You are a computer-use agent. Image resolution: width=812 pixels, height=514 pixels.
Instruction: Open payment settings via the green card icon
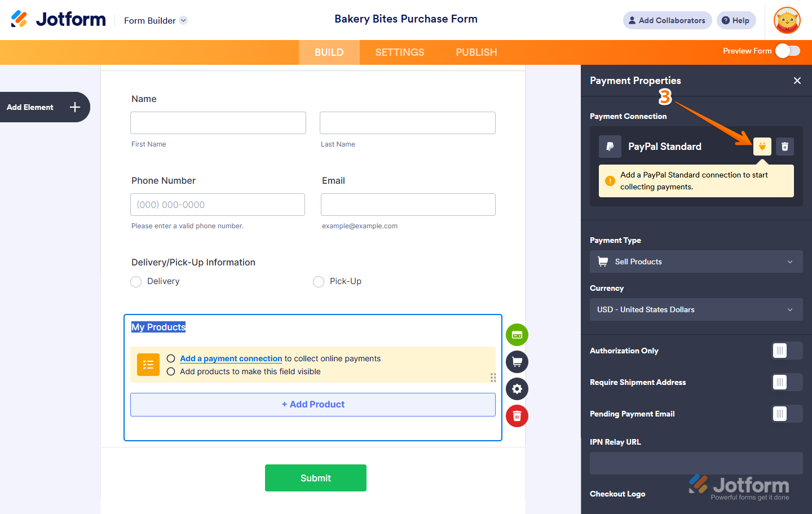pyautogui.click(x=517, y=335)
